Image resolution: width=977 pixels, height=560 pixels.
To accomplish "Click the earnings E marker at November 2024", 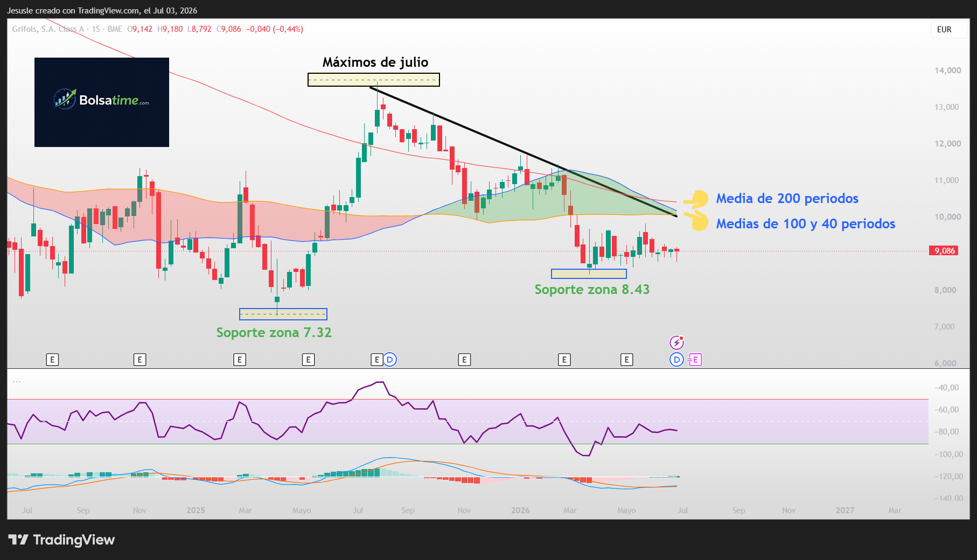I will point(139,360).
